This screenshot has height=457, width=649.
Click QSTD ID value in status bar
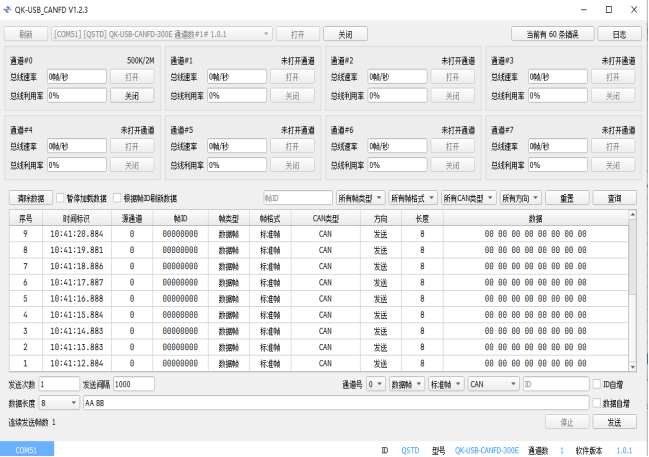(x=410, y=450)
